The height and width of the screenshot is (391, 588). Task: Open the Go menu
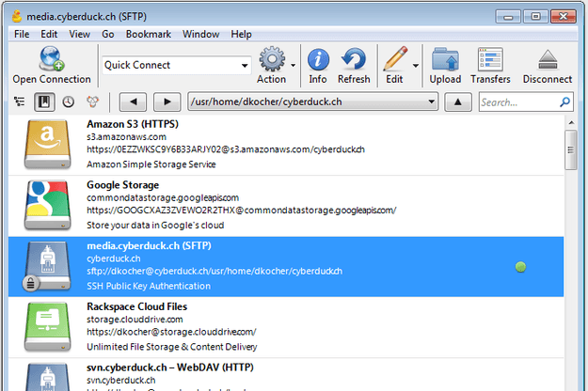107,34
